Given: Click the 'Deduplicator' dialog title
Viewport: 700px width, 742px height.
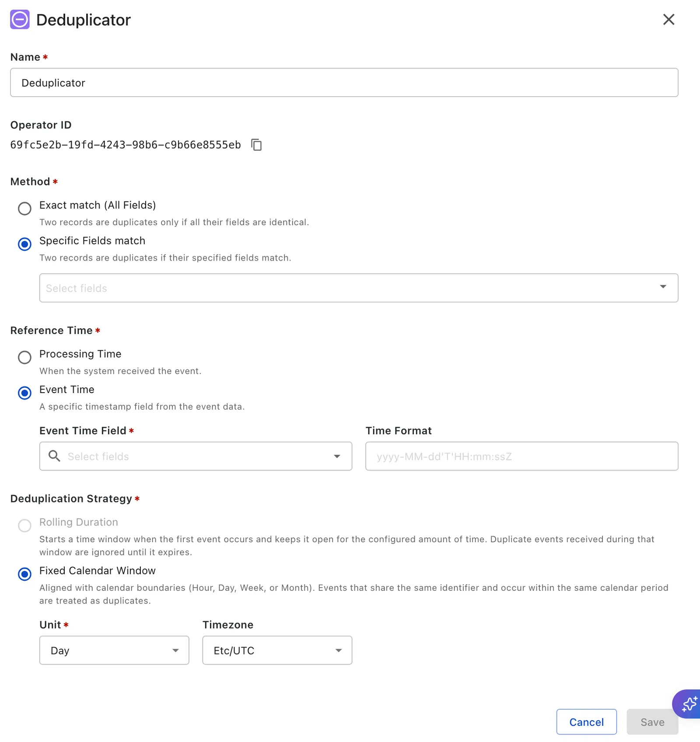Looking at the screenshot, I should (83, 20).
